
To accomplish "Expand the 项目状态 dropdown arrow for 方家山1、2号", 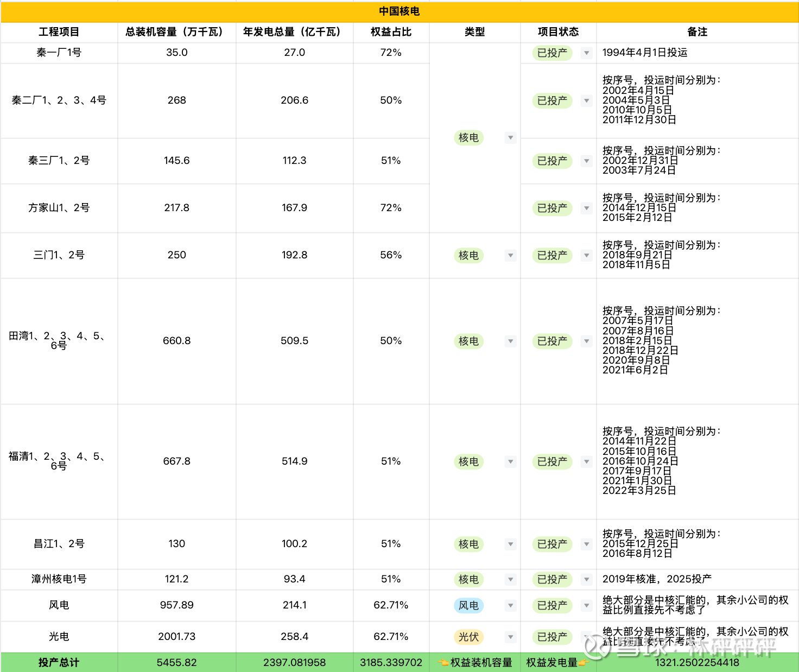I will pos(586,208).
